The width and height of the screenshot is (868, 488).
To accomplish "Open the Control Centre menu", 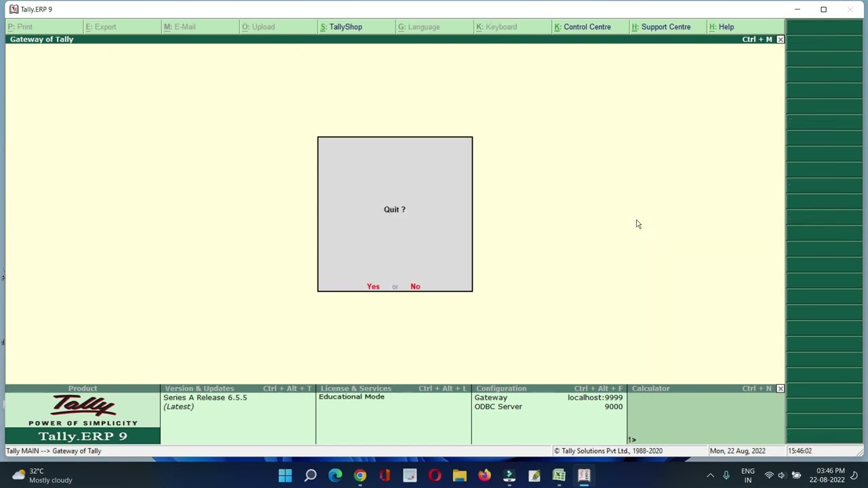I will coord(583,27).
